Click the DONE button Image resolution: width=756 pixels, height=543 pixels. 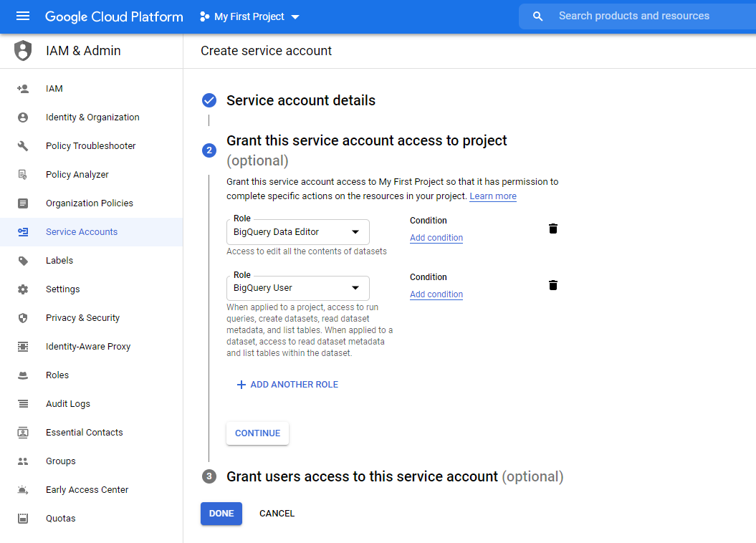221,514
